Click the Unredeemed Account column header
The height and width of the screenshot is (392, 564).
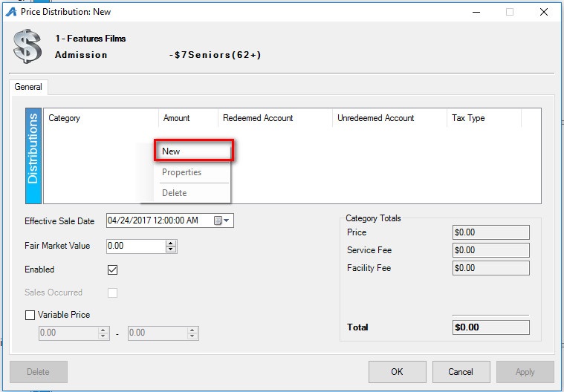tap(389, 118)
